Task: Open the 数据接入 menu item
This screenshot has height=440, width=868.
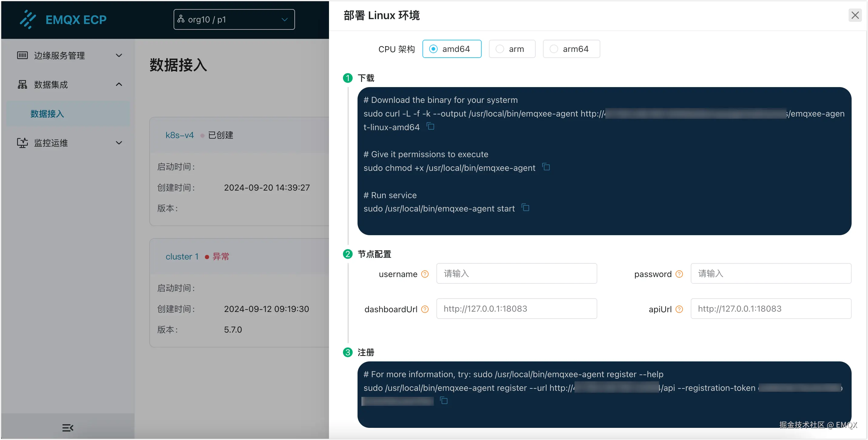Action: [47, 114]
